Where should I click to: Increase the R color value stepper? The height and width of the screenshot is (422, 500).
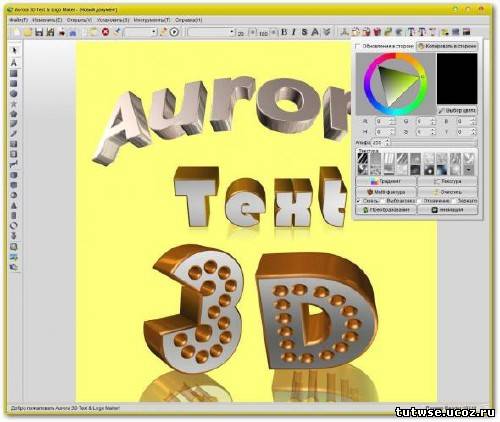[393, 120]
